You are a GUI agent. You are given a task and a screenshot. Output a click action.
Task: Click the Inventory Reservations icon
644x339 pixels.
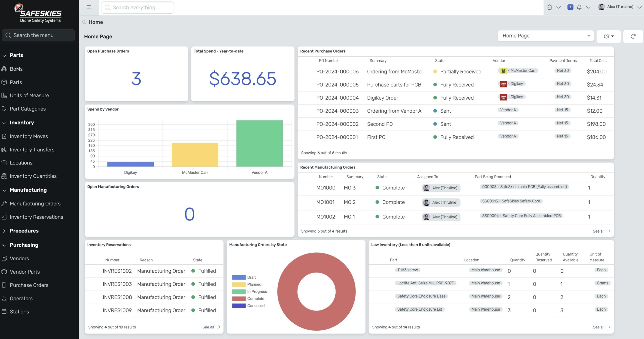pos(5,217)
